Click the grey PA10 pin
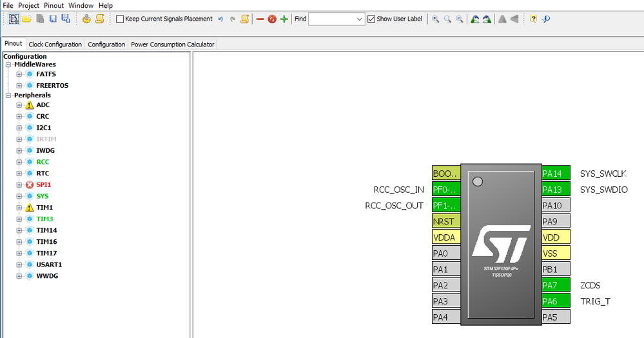644x338 pixels. coord(556,205)
